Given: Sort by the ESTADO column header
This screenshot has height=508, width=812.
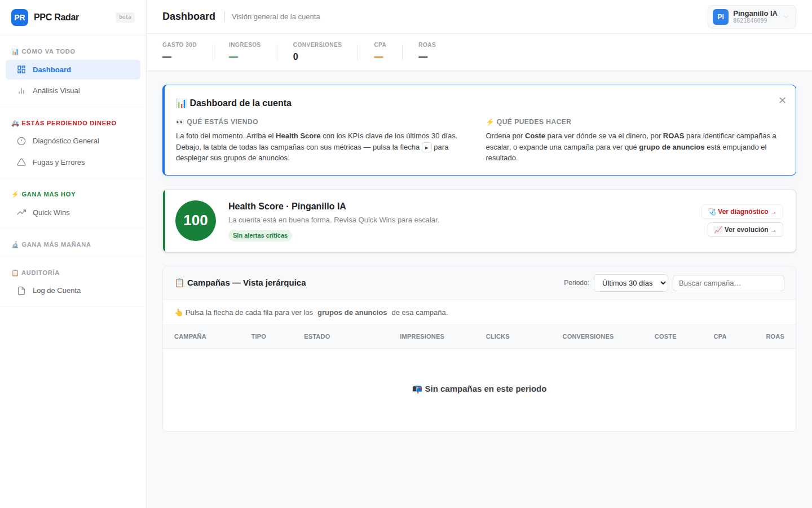Looking at the screenshot, I should click(x=317, y=336).
